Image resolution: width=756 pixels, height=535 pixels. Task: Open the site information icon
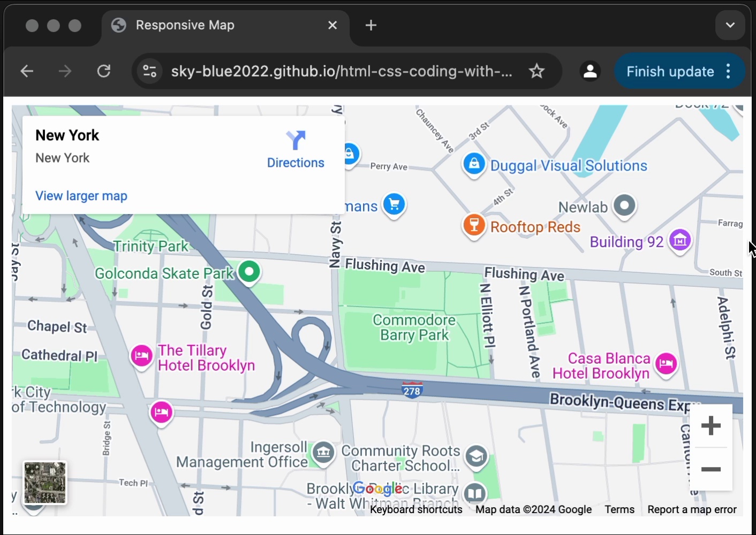(149, 71)
